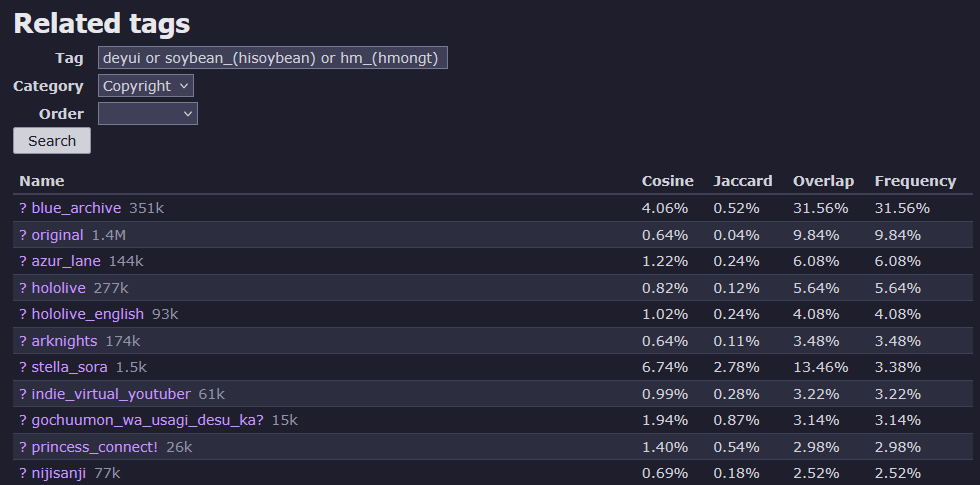Viewport: 980px width, 485px height.
Task: Click the ? link in the hololive 277k row
Action: pyautogui.click(x=23, y=288)
